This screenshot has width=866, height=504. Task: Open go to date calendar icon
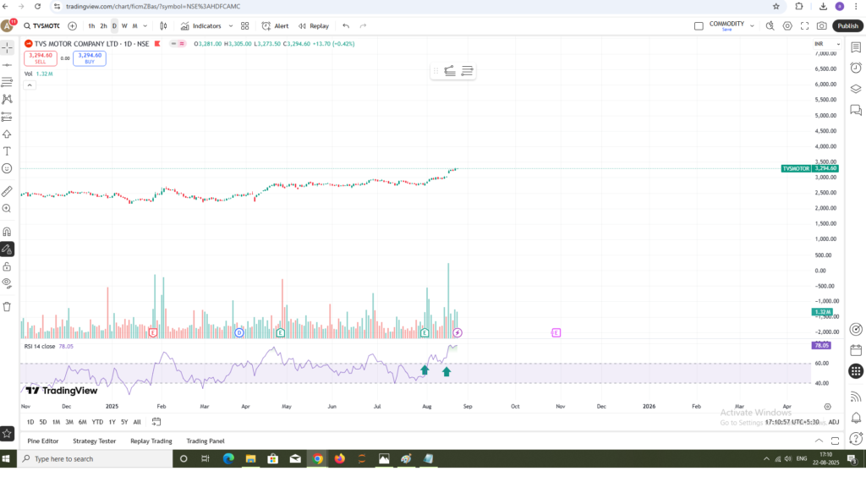(156, 422)
